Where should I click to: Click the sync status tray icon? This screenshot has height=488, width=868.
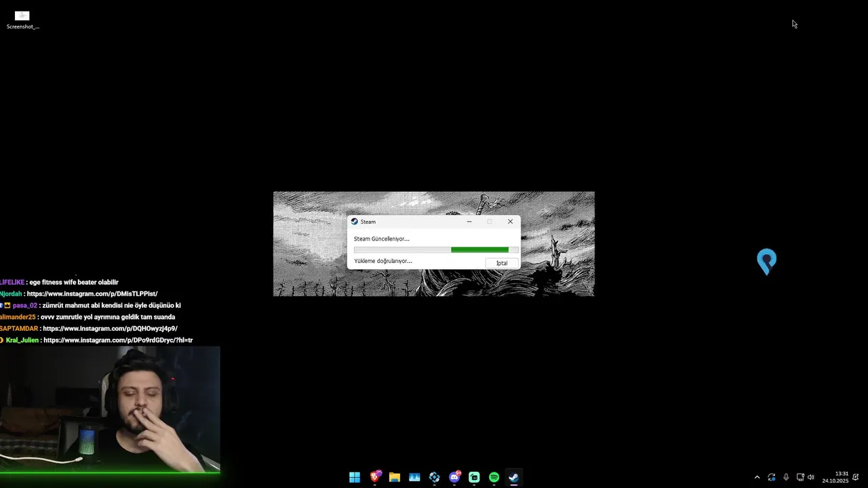click(771, 477)
